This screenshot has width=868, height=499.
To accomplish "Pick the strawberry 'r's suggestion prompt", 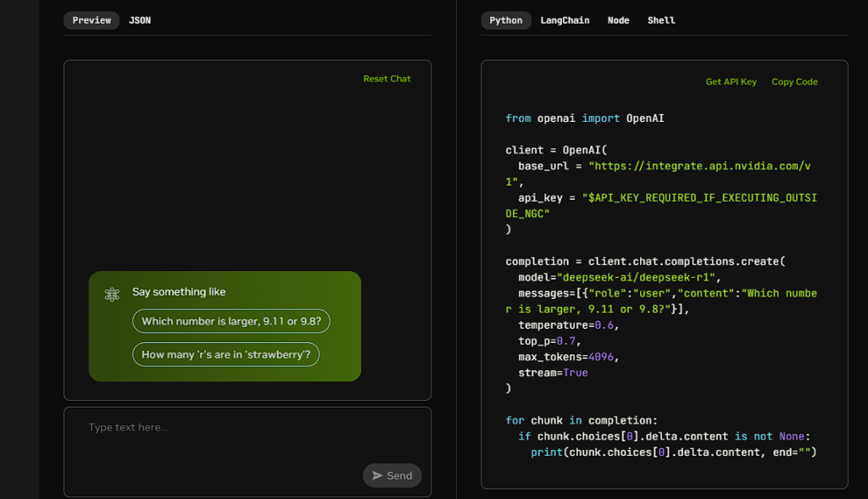I will pos(225,355).
